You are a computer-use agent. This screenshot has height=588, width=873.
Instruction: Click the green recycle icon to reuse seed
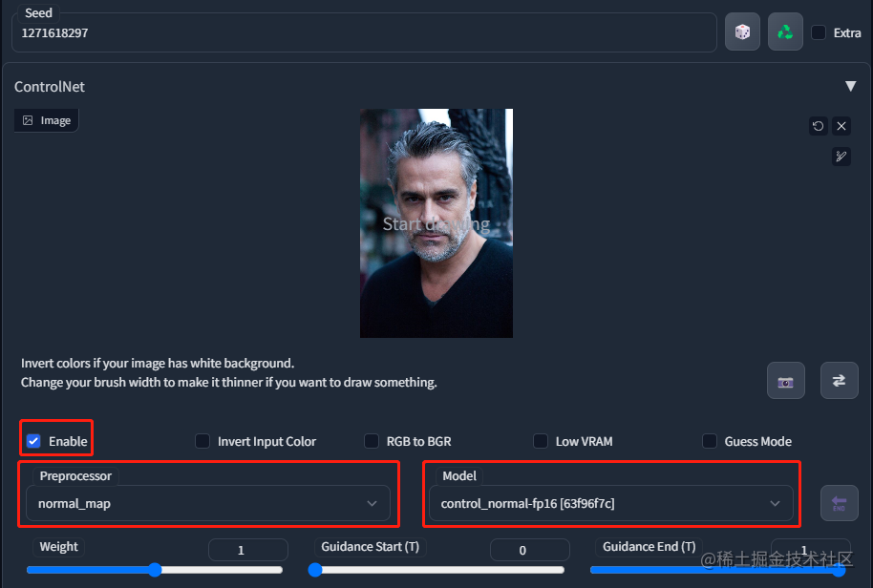(784, 31)
